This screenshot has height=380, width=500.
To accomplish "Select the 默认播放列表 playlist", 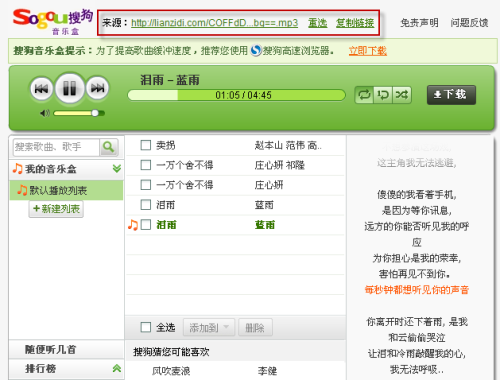I will click(x=66, y=190).
